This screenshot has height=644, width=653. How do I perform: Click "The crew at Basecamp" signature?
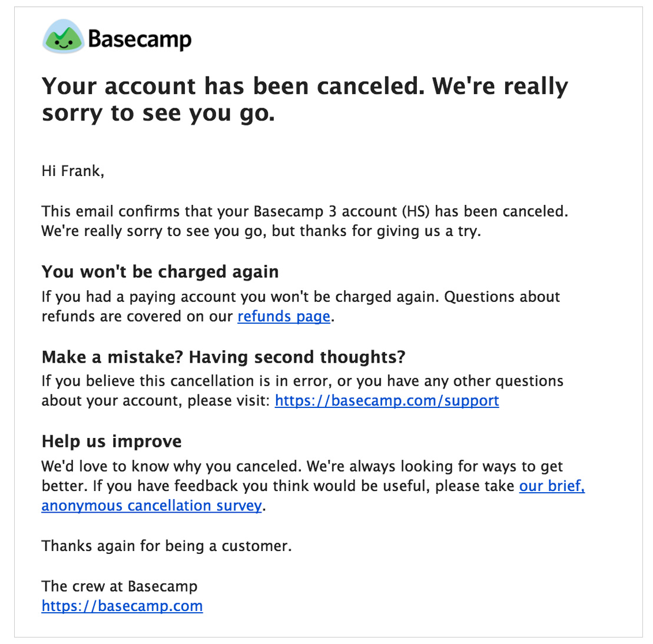[x=120, y=586]
